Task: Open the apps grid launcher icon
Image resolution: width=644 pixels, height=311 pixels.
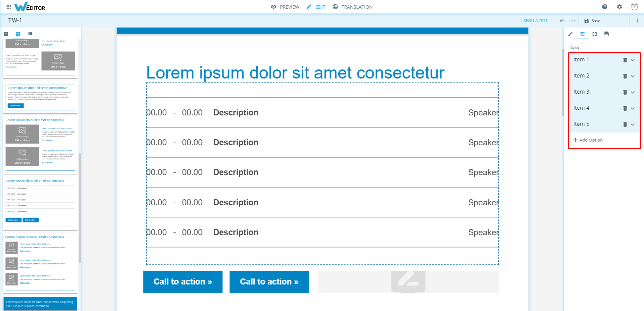Action: coord(9,7)
